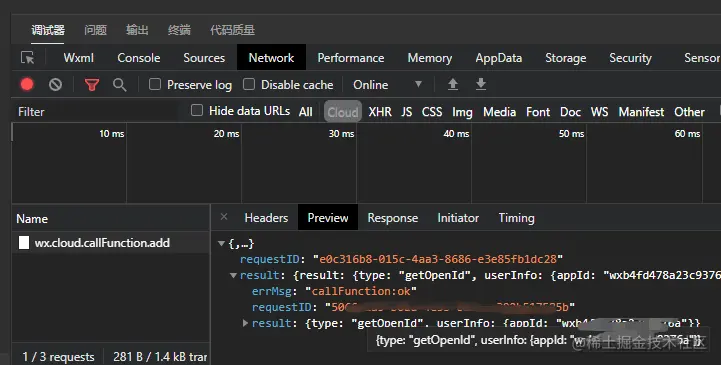The image size is (721, 365).
Task: Enable the Disable cache checkbox
Action: tap(249, 84)
